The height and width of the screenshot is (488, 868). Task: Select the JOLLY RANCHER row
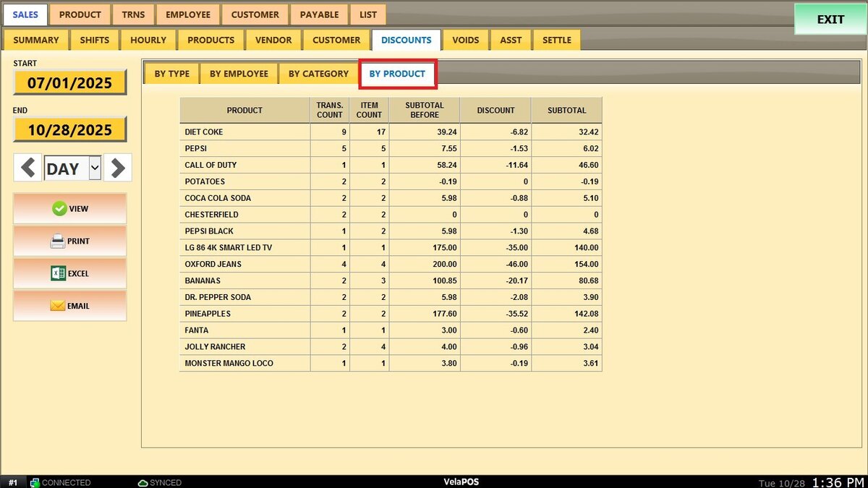pos(391,347)
